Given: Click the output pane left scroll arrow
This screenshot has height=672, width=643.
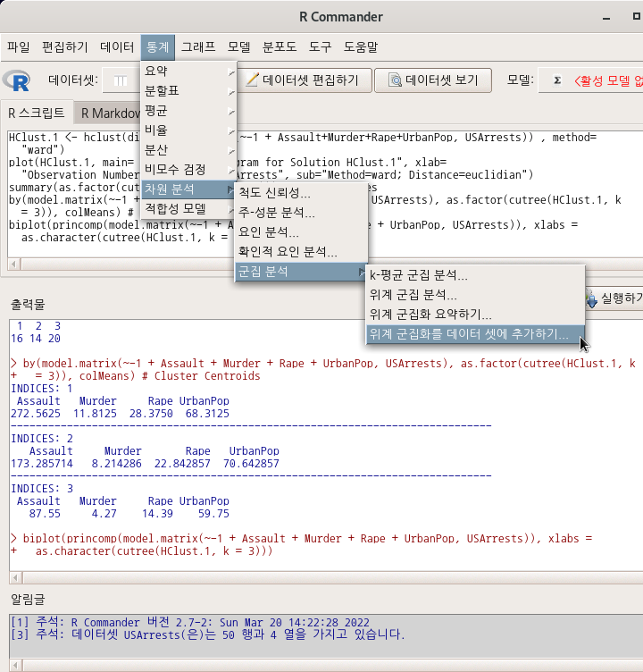Looking at the screenshot, I should point(16,577).
